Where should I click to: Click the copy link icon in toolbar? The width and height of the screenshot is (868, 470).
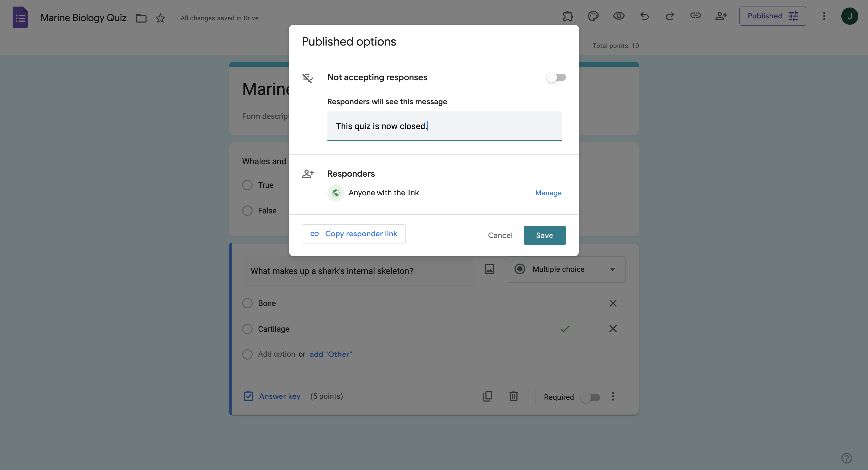696,16
